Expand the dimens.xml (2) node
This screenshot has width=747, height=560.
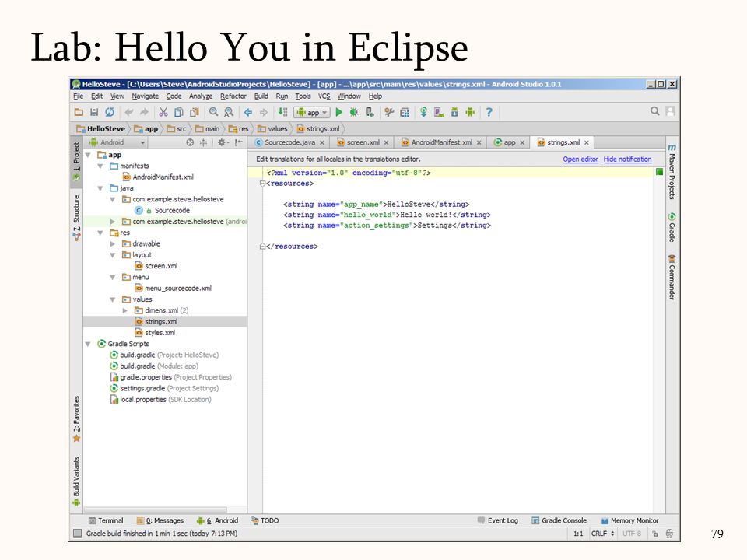(125, 310)
